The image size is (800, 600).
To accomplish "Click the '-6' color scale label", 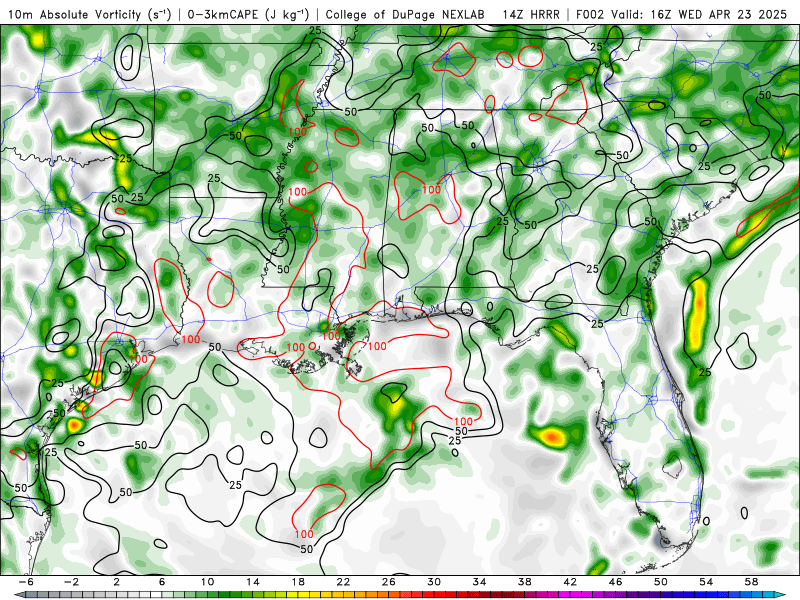I will click(26, 582).
